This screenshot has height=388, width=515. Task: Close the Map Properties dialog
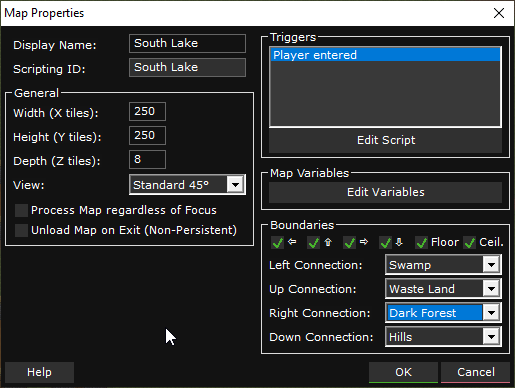pos(499,13)
